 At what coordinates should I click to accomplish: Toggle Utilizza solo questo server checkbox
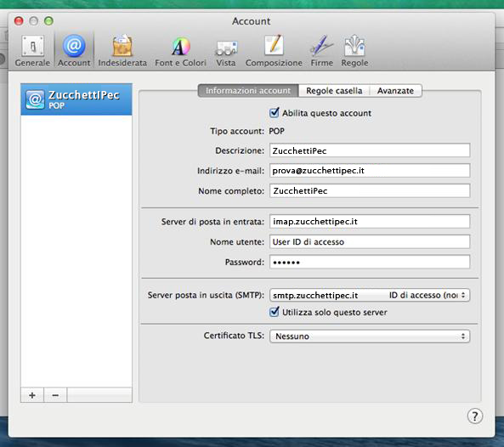point(275,312)
